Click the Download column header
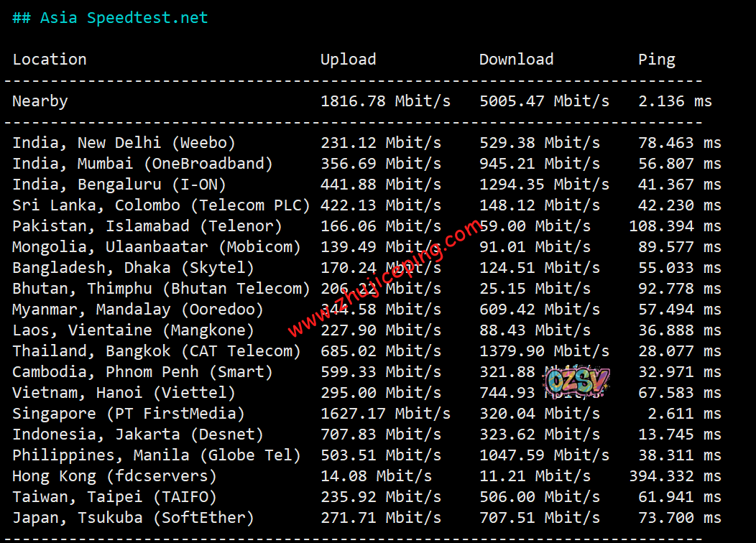 (x=516, y=60)
